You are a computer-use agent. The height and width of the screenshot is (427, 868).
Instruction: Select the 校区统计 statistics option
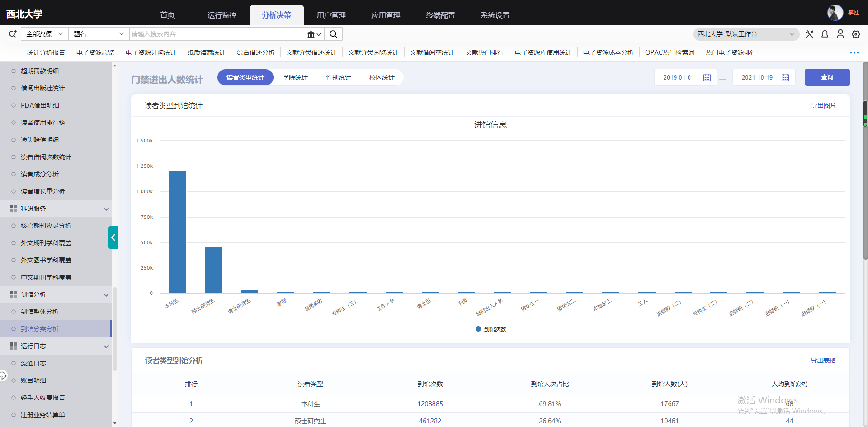(382, 78)
